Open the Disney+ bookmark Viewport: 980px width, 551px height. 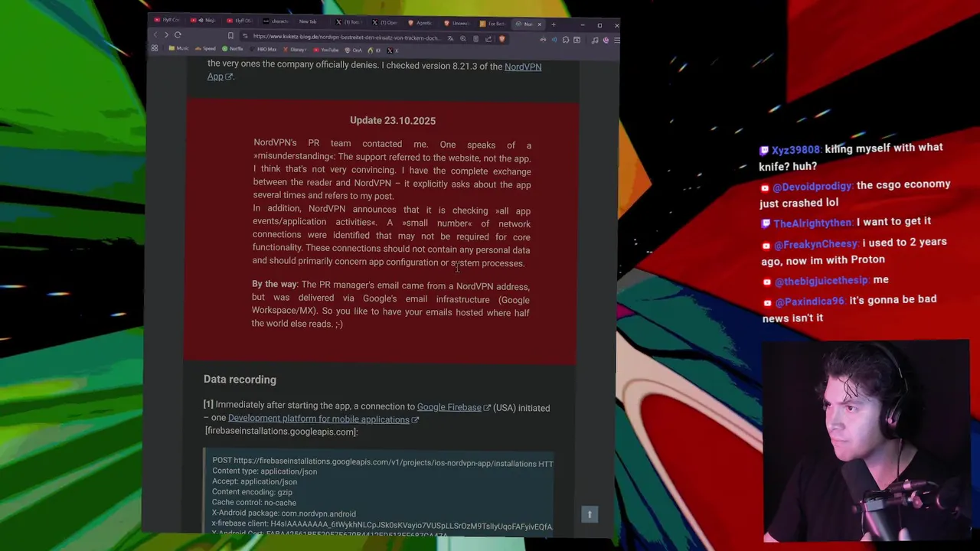296,49
